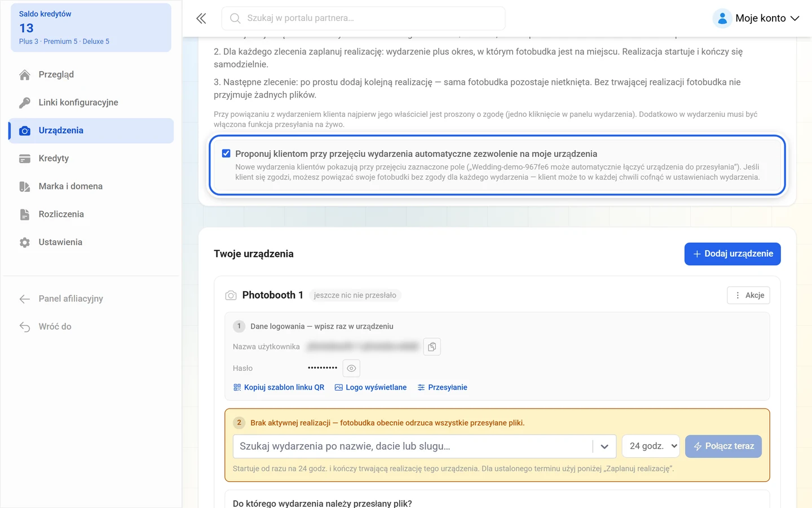This screenshot has height=508, width=812.
Task: Select the Marka i domena menu item
Action: (x=91, y=186)
